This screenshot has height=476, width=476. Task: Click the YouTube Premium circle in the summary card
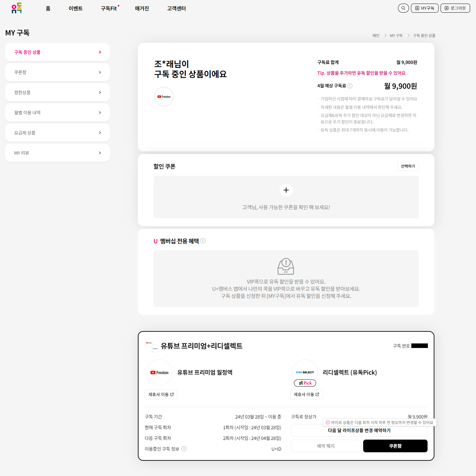164,96
